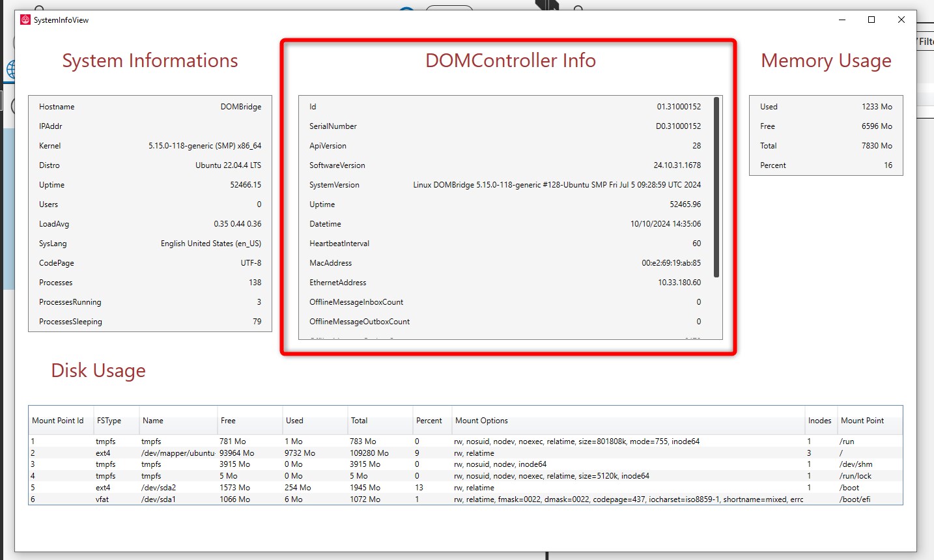This screenshot has width=934, height=560.
Task: Select the ApiVersion row showing 28
Action: (505, 146)
